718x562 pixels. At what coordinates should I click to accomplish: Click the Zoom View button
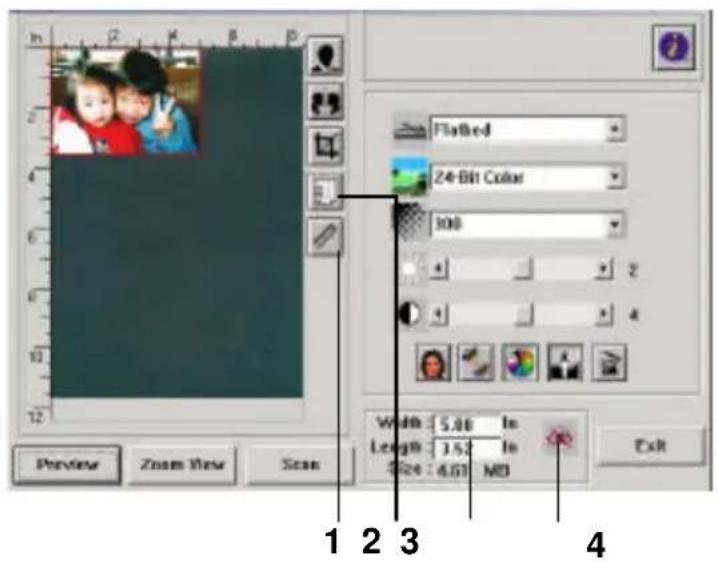click(x=182, y=464)
